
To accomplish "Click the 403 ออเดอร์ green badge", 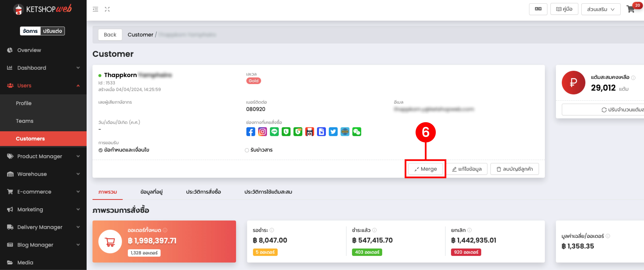I will (367, 252).
